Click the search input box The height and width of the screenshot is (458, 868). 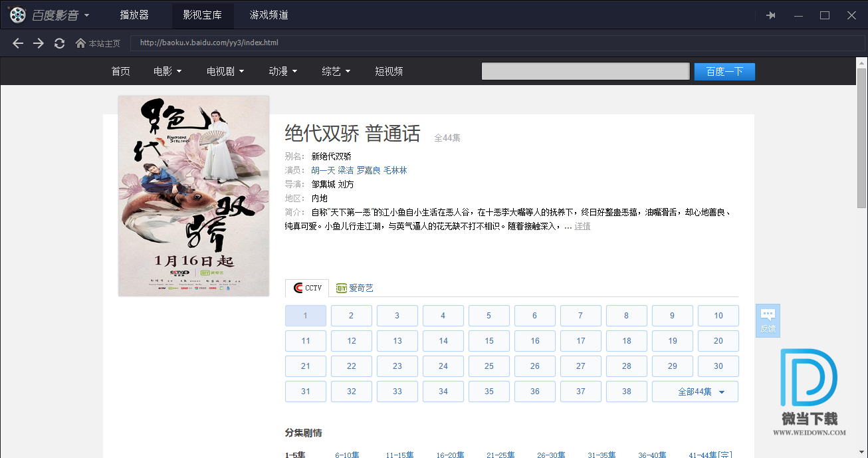[x=586, y=71]
